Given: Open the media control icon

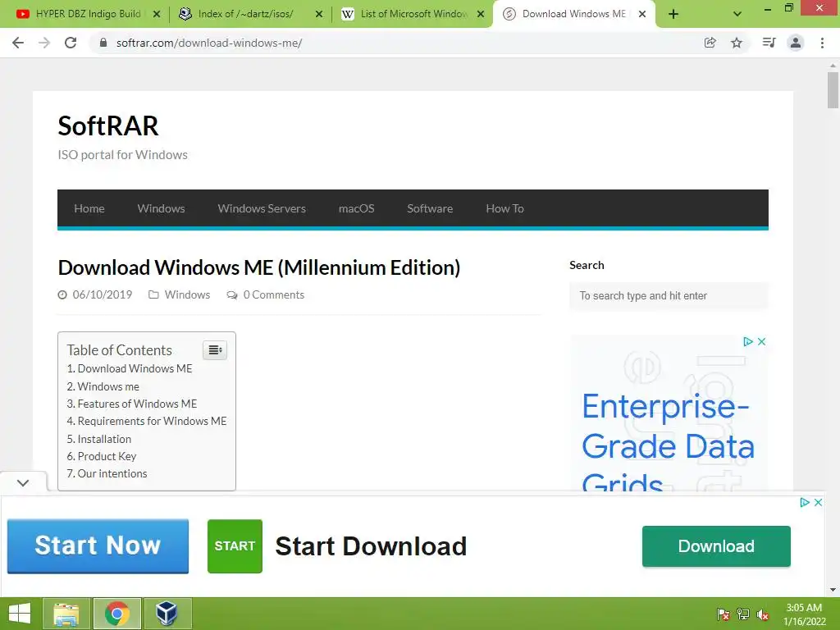Looking at the screenshot, I should click(x=769, y=43).
